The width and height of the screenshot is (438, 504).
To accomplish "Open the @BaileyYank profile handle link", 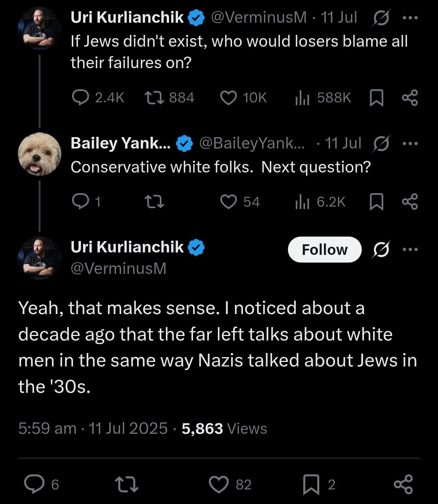I will (251, 143).
